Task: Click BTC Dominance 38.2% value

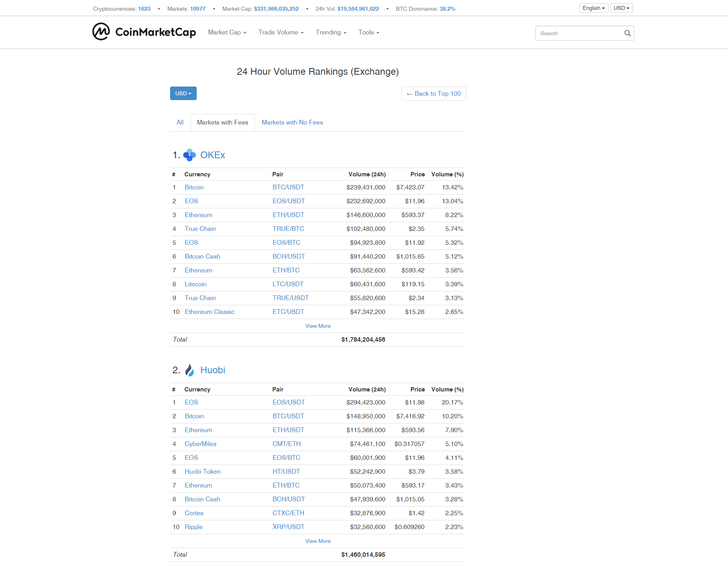Action: click(447, 9)
